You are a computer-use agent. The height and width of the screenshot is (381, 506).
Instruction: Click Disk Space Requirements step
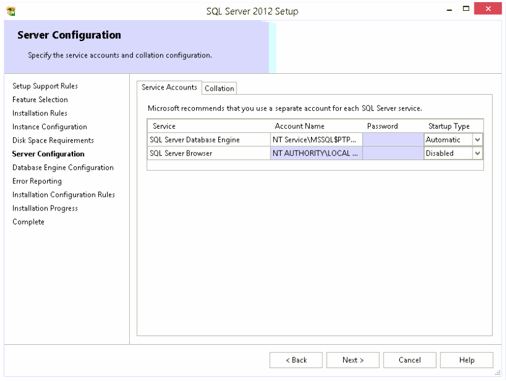tap(53, 140)
